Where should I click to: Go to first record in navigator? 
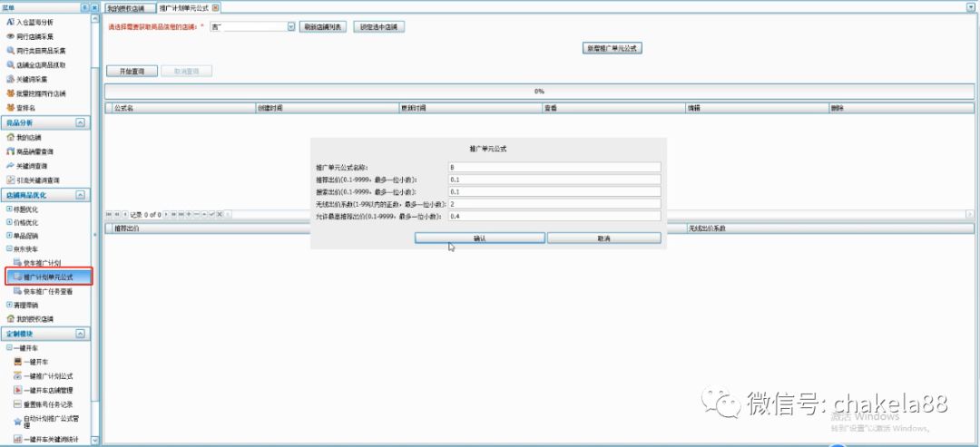click(x=109, y=214)
